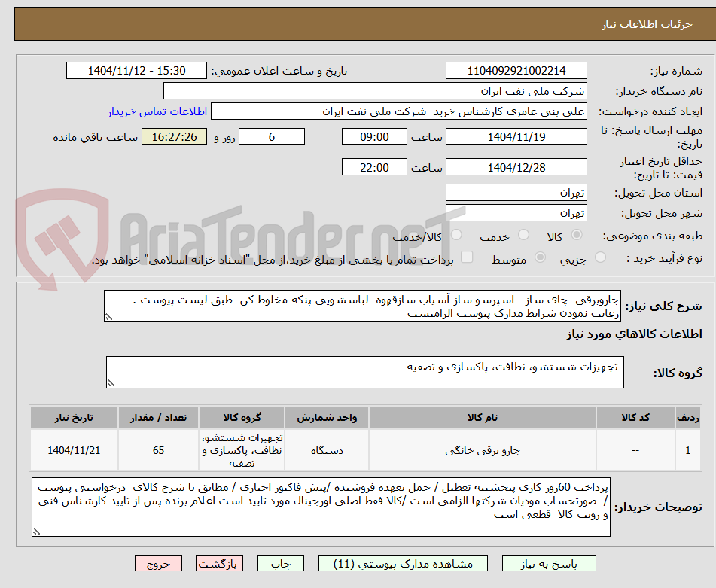
Task: Click the ایجاد کننده درخواست field
Action: point(398,111)
